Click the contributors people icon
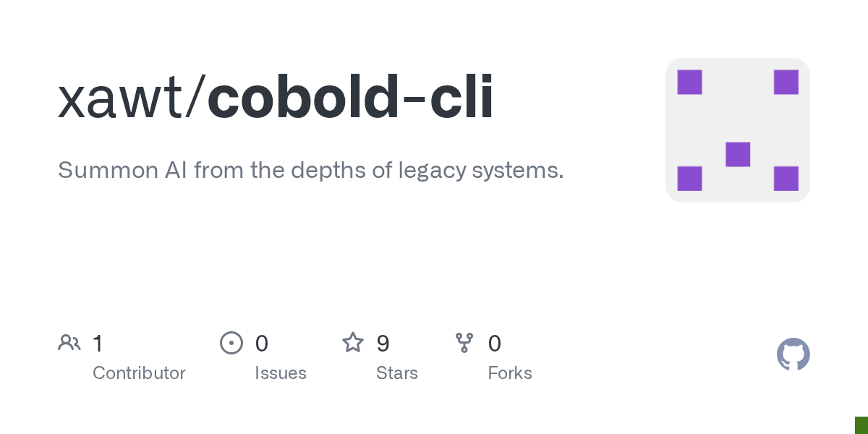This screenshot has width=868, height=434. (x=69, y=342)
